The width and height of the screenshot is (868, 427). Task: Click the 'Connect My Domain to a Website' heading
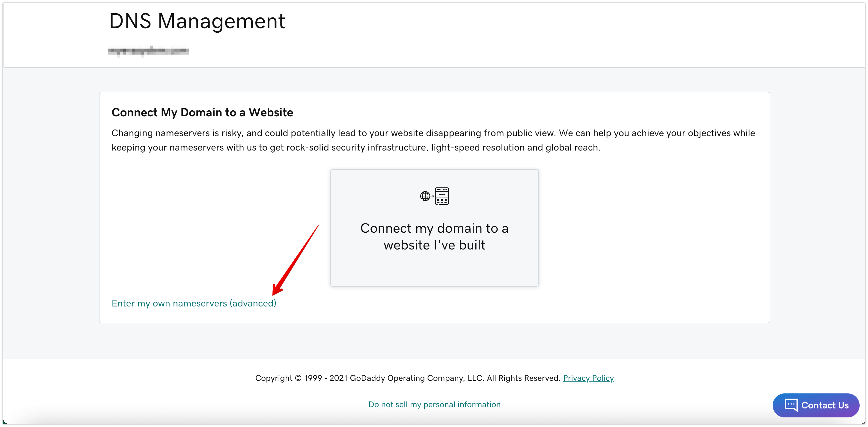coord(202,112)
